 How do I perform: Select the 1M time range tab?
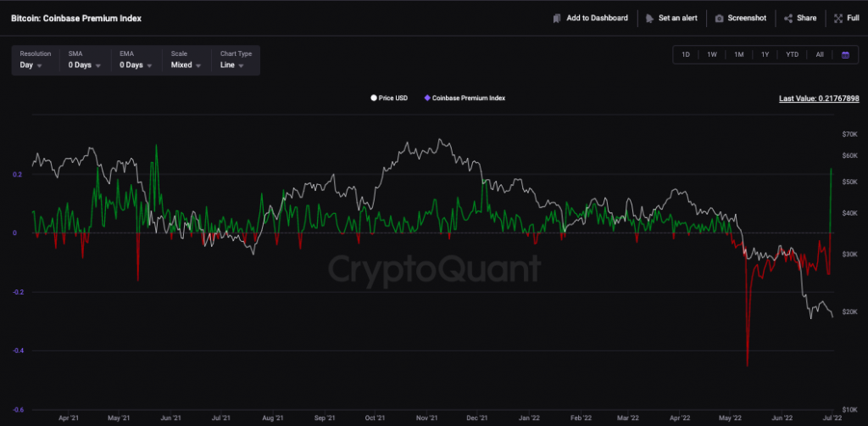click(x=738, y=55)
